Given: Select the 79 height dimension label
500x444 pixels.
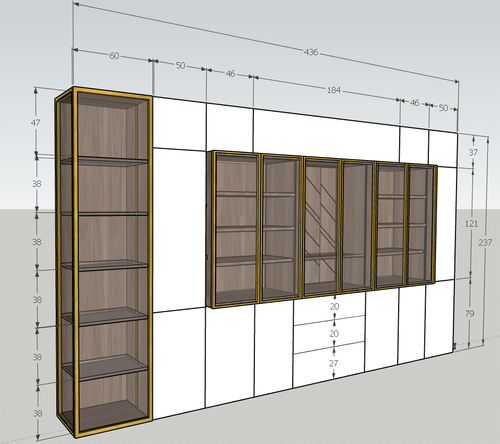Looking at the screenshot, I should point(469,313).
